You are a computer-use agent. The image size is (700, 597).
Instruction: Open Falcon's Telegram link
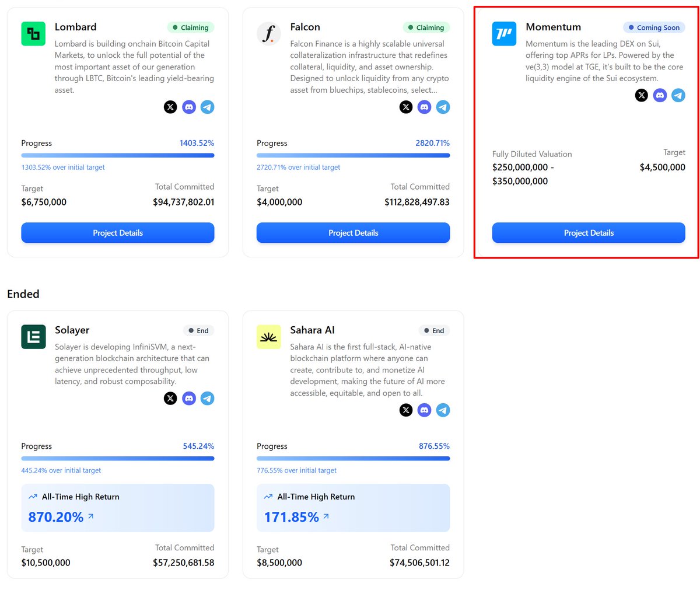443,107
